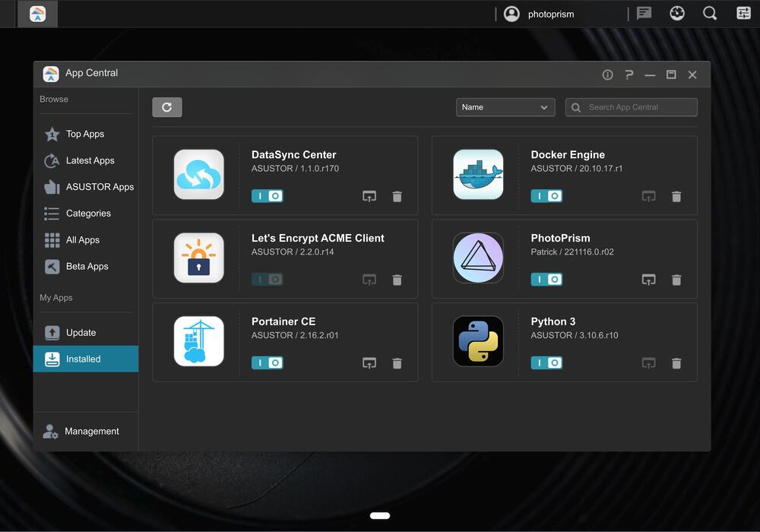Image resolution: width=760 pixels, height=532 pixels.
Task: Open App Central help question mark
Action: 629,74
